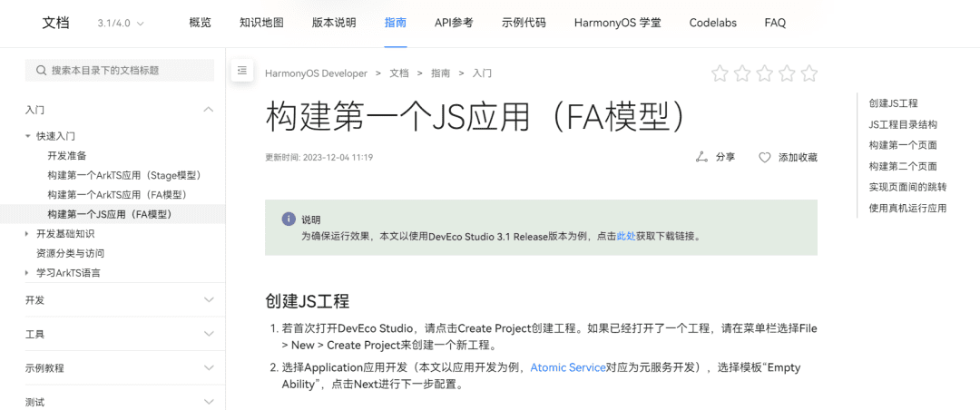The width and height of the screenshot is (980, 410).
Task: Open the Atomic Service link
Action: click(x=567, y=367)
